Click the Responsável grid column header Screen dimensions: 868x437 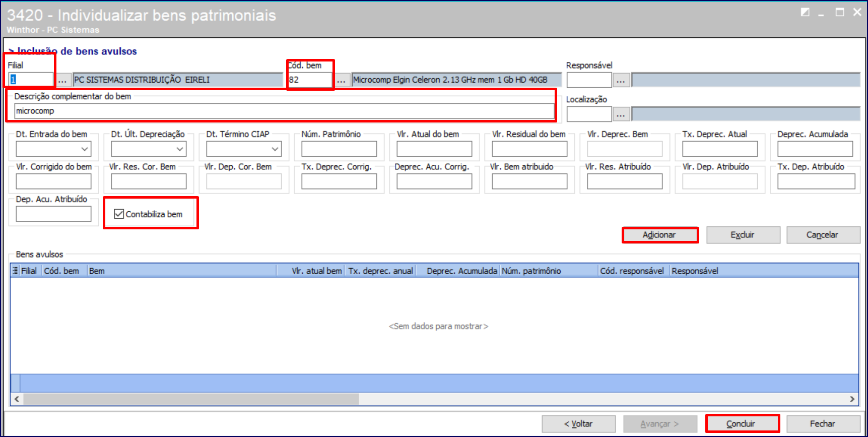click(x=764, y=271)
